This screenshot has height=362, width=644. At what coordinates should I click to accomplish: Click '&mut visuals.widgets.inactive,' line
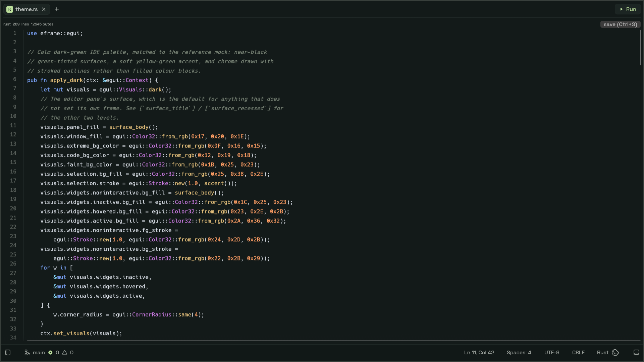click(x=102, y=277)
